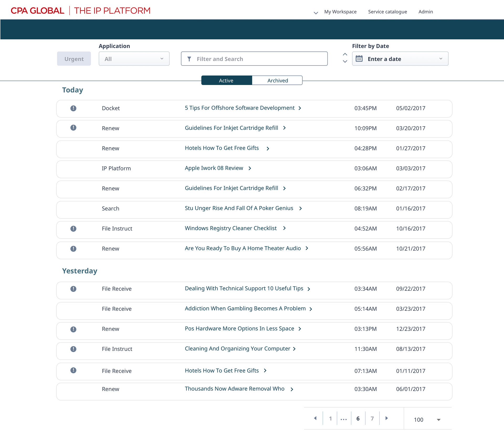This screenshot has width=504, height=437.
Task: Switch to Archived notifications view
Action: tap(277, 80)
